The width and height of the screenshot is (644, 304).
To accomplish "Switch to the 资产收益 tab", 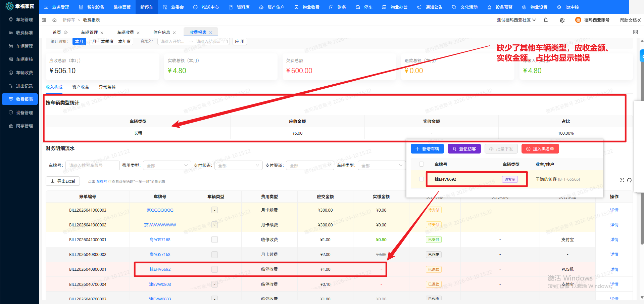I will [x=81, y=87].
